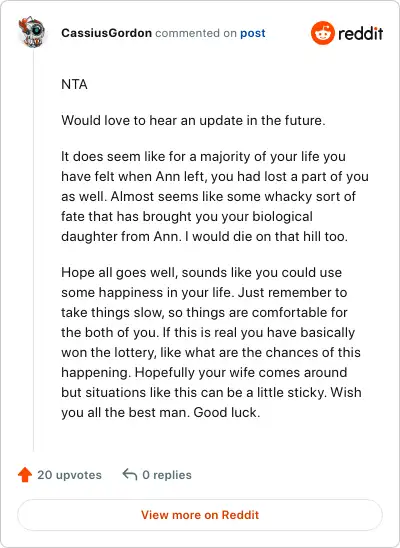Click the paragraph starting "Hope all goes well"
This screenshot has width=400, height=548.
coord(211,342)
